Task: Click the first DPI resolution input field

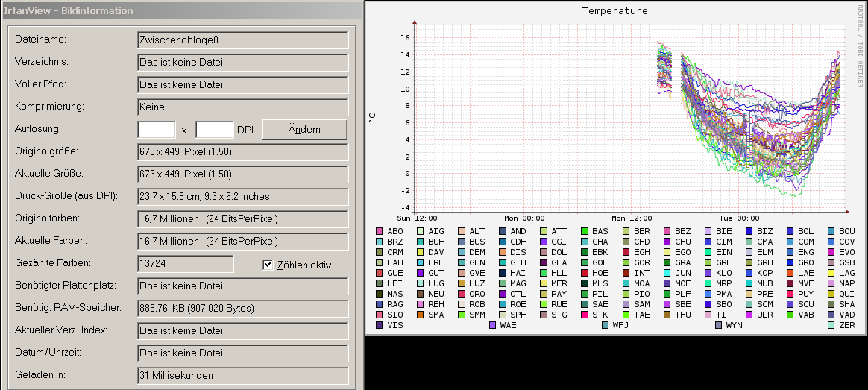Action: pos(157,130)
